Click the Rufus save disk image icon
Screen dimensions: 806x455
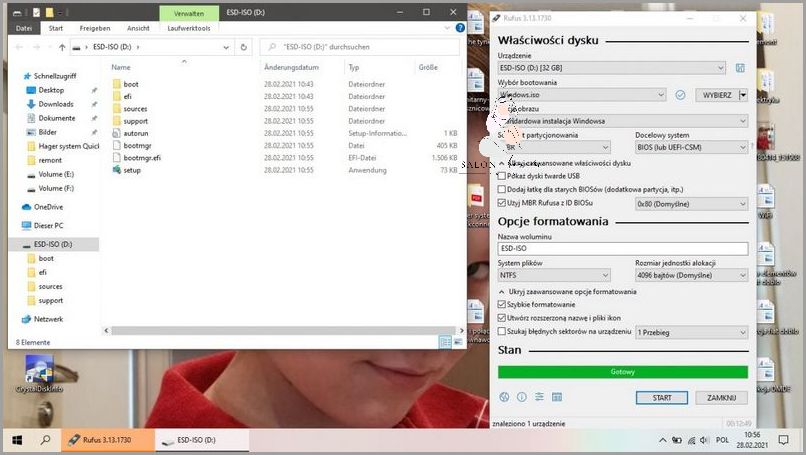[x=740, y=68]
